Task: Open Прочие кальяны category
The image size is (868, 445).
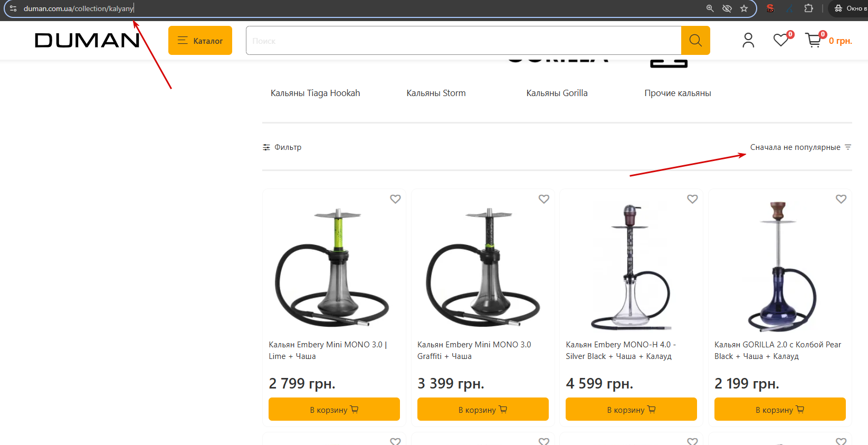Action: 678,93
